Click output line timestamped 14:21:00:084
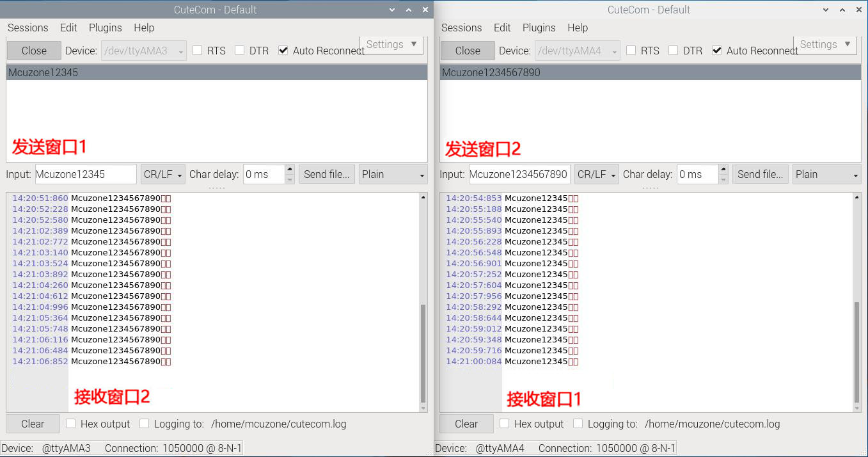868x457 pixels. (512, 362)
